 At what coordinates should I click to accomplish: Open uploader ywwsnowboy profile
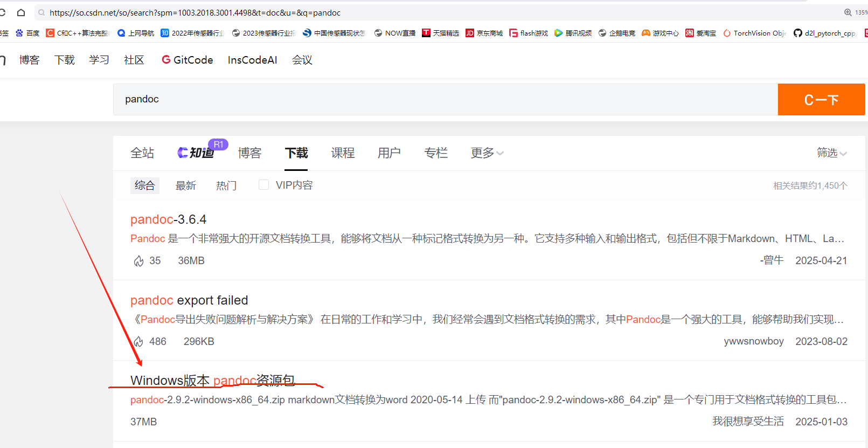pos(754,341)
